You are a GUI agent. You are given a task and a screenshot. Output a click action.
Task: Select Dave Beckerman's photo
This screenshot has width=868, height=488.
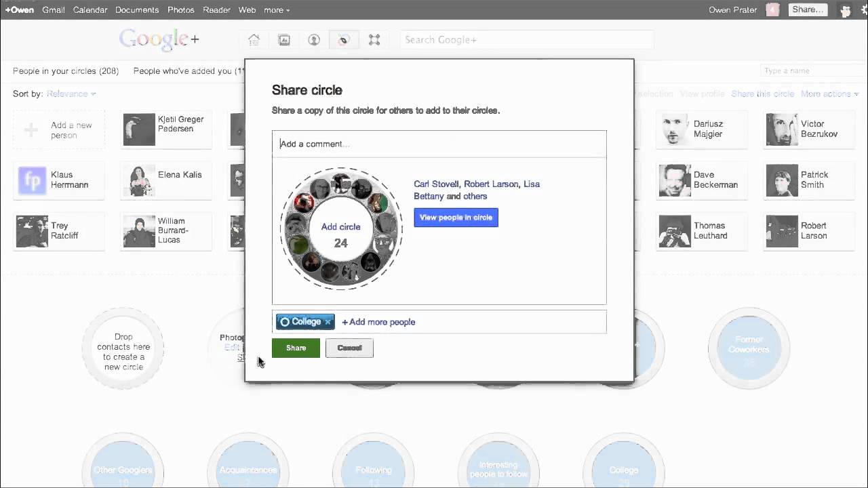tap(675, 180)
